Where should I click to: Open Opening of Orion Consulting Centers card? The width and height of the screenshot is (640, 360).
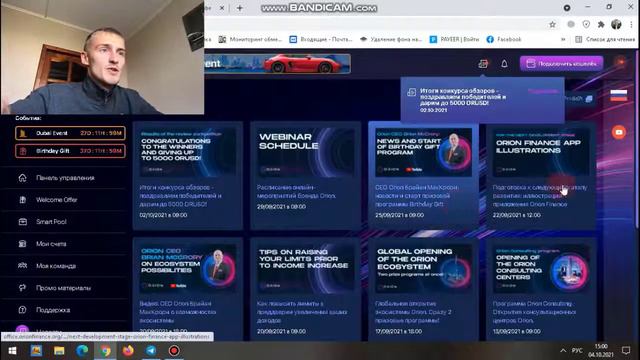click(x=541, y=289)
